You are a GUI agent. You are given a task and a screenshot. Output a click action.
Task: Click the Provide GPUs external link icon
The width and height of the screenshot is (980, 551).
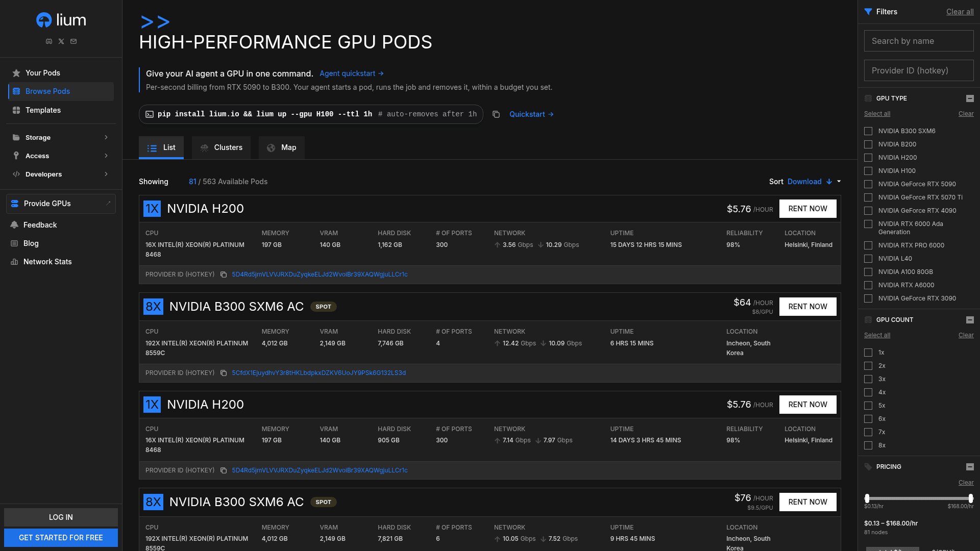[108, 204]
